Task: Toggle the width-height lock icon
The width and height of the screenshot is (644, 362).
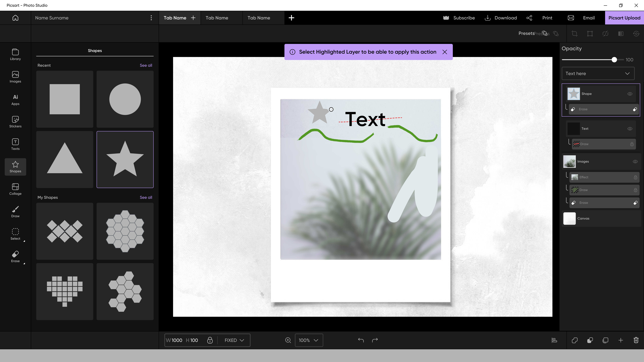Action: click(x=210, y=340)
